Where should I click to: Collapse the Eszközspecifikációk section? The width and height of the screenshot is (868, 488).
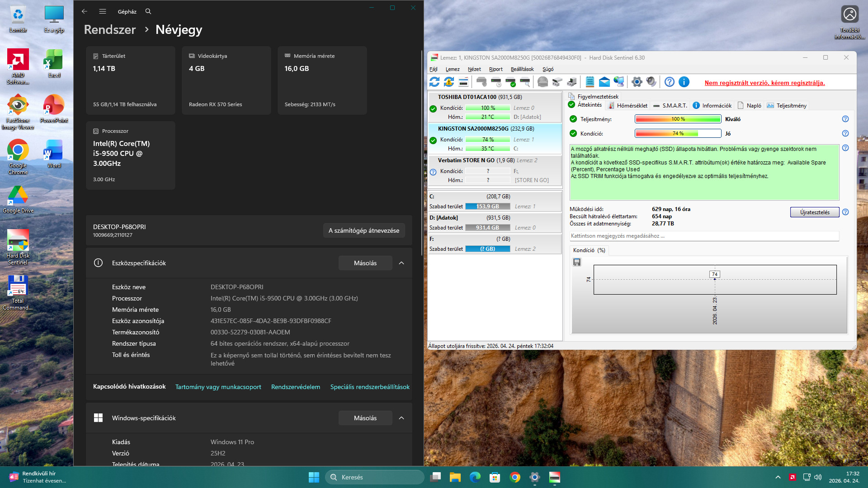click(x=401, y=263)
